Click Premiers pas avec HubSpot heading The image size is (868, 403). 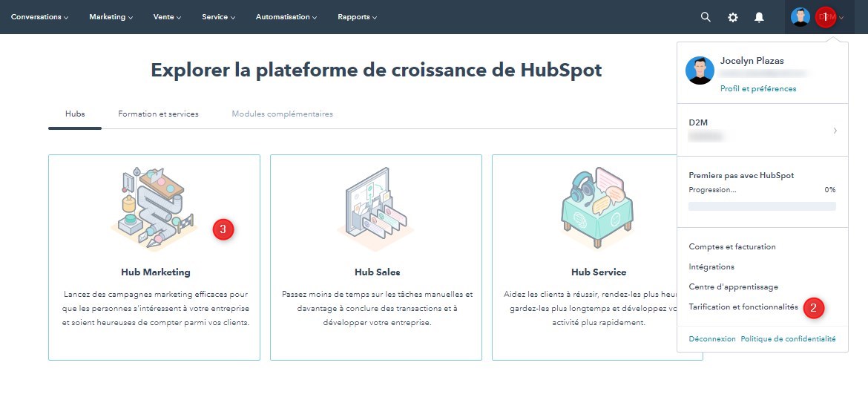(741, 175)
